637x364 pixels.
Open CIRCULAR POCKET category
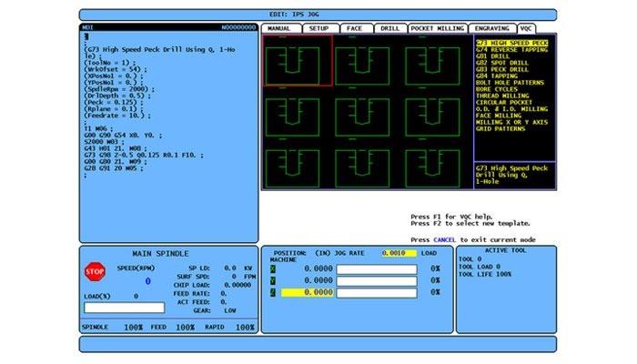click(504, 102)
